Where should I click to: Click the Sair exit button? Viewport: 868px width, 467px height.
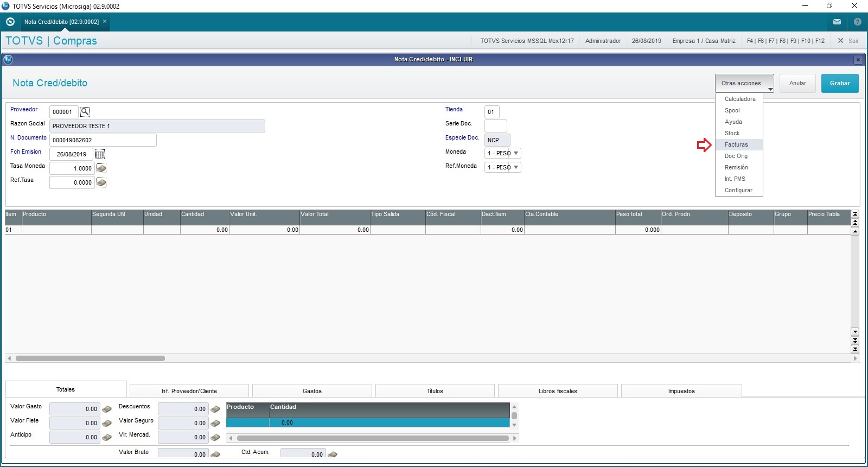coord(848,41)
